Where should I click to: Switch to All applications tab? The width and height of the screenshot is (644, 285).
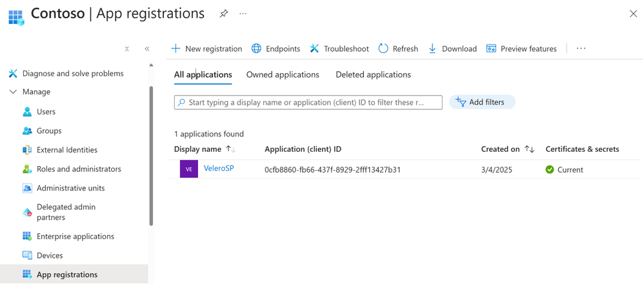point(203,75)
